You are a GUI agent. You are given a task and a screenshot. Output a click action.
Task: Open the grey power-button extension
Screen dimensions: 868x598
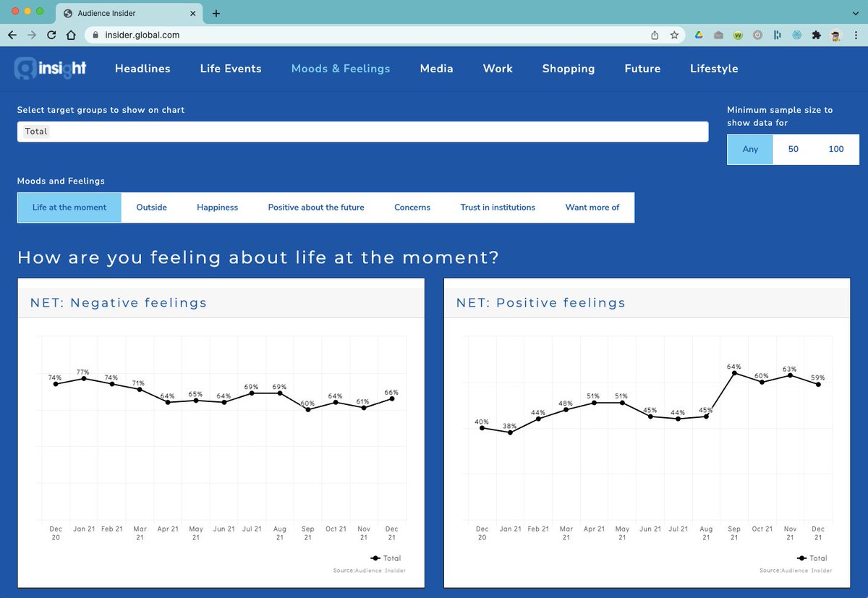click(758, 35)
